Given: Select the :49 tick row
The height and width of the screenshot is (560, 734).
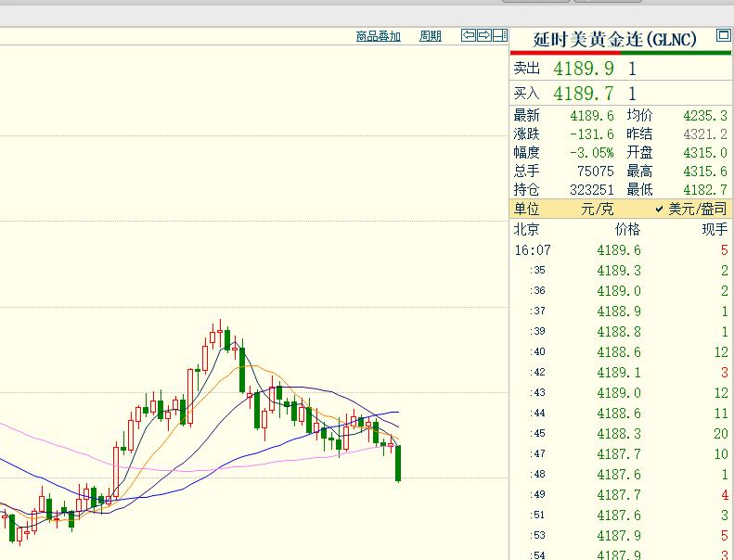Looking at the screenshot, I should click(x=621, y=495).
